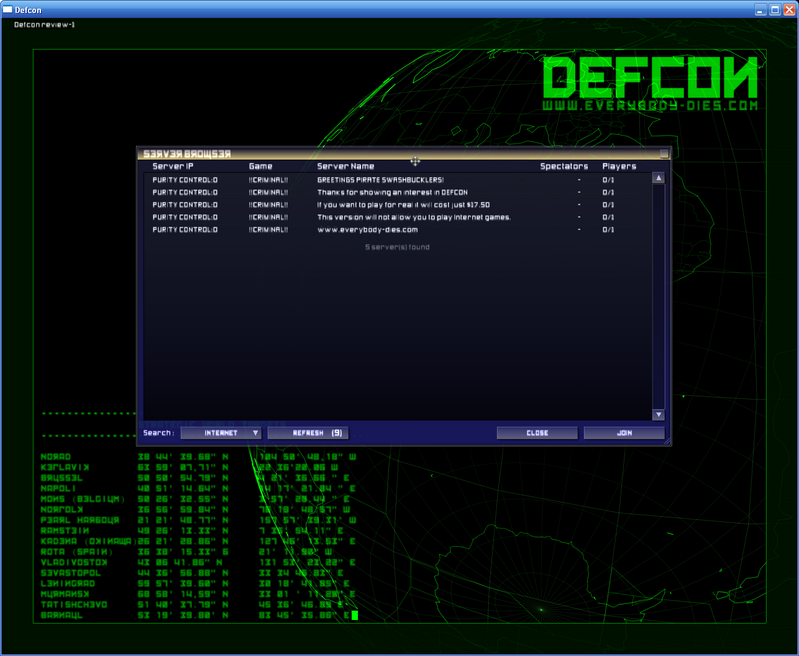The image size is (799, 656).
Task: Select 'This version will not allow' server row
Action: tap(397, 217)
